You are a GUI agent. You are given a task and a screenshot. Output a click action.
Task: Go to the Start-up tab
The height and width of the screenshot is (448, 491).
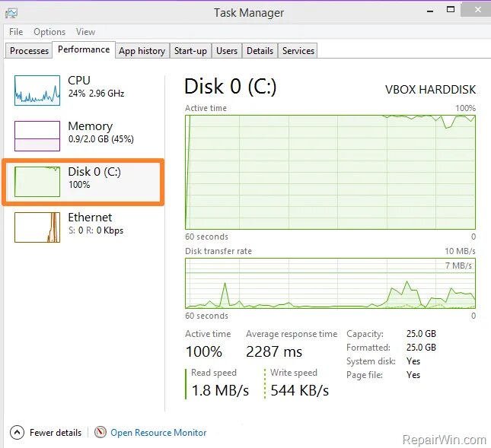[190, 51]
